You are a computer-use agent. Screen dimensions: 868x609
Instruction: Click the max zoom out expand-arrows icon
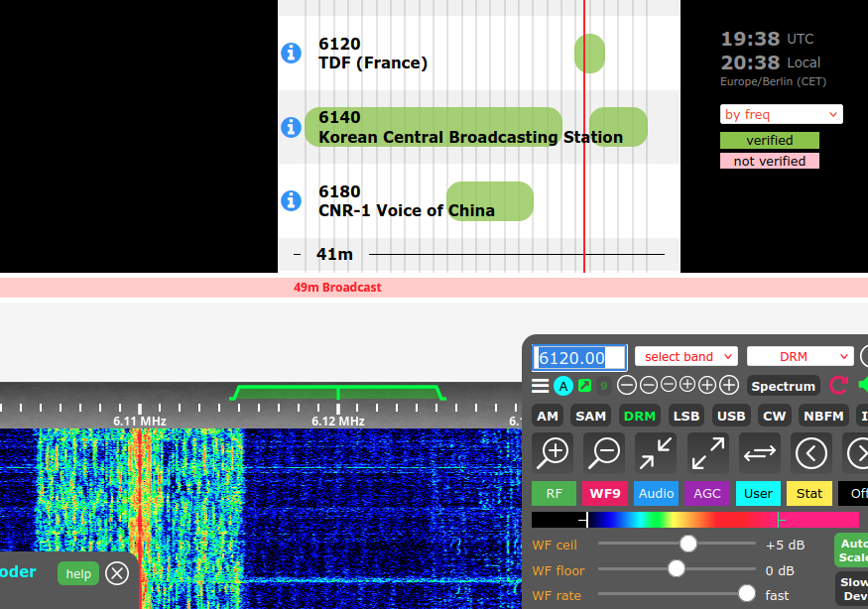707,453
